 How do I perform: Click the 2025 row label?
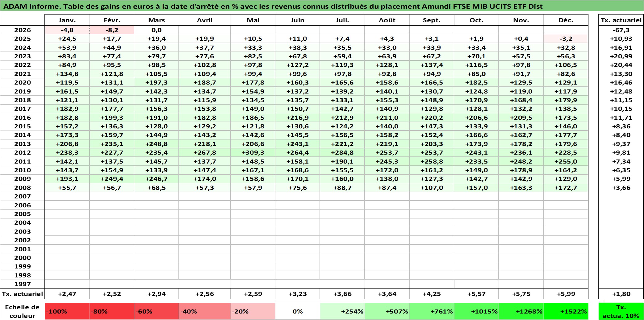23,39
